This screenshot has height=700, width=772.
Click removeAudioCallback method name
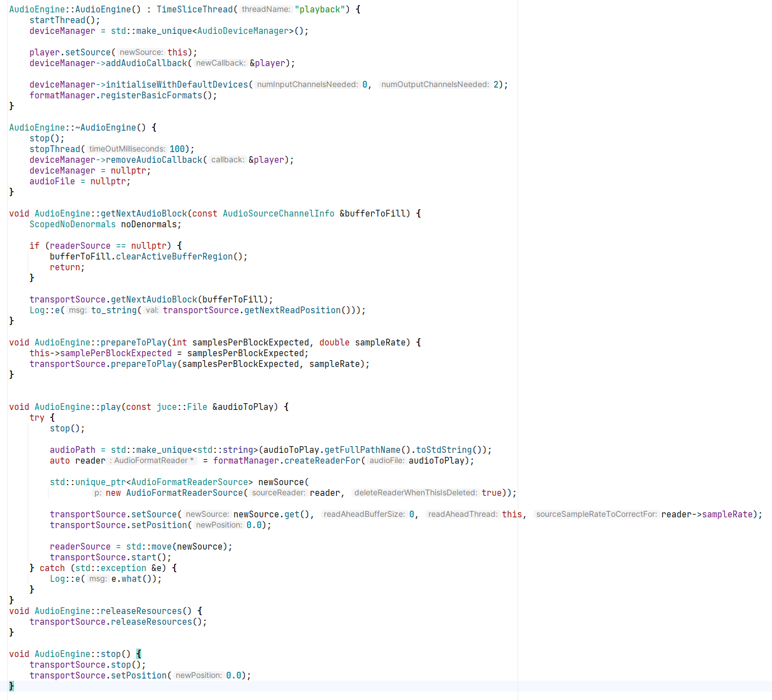click(x=154, y=160)
